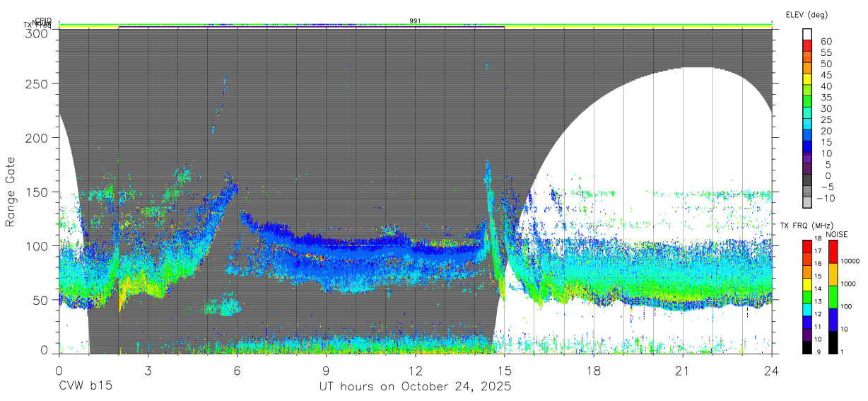Click the 'ELEV (deg)' legend title
The image size is (868, 401).
[x=807, y=14]
